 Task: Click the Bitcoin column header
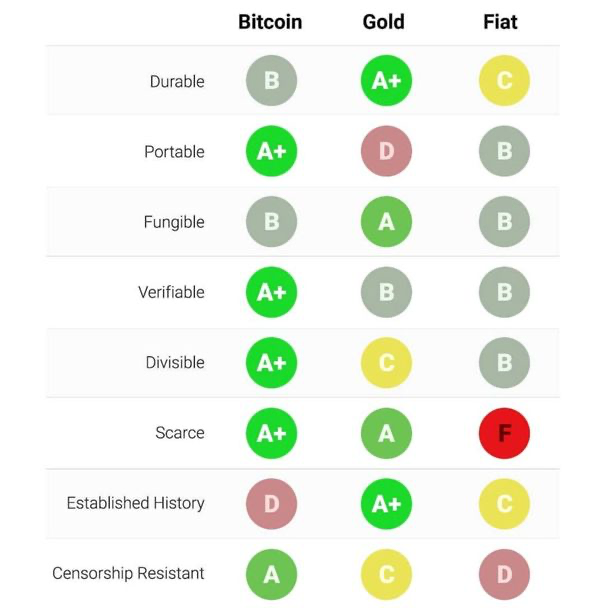(270, 22)
